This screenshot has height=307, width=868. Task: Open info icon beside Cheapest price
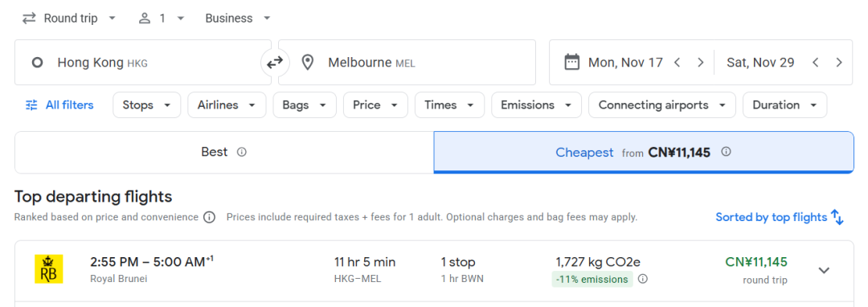(x=727, y=152)
